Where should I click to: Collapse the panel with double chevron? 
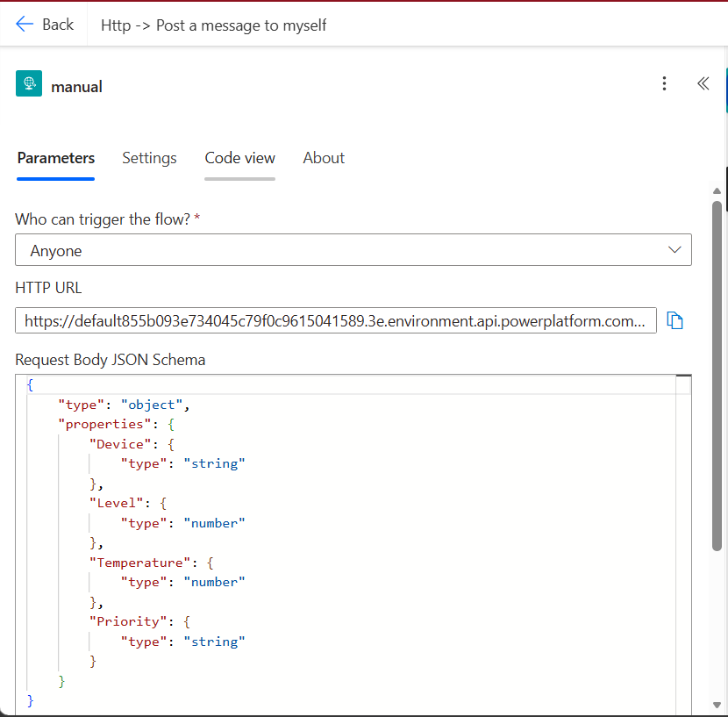[703, 83]
